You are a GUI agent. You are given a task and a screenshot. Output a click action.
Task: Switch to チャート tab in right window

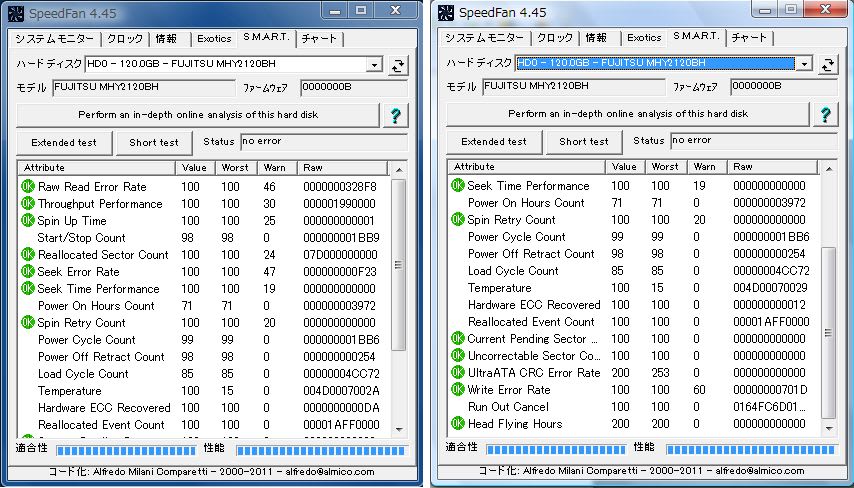(x=749, y=38)
